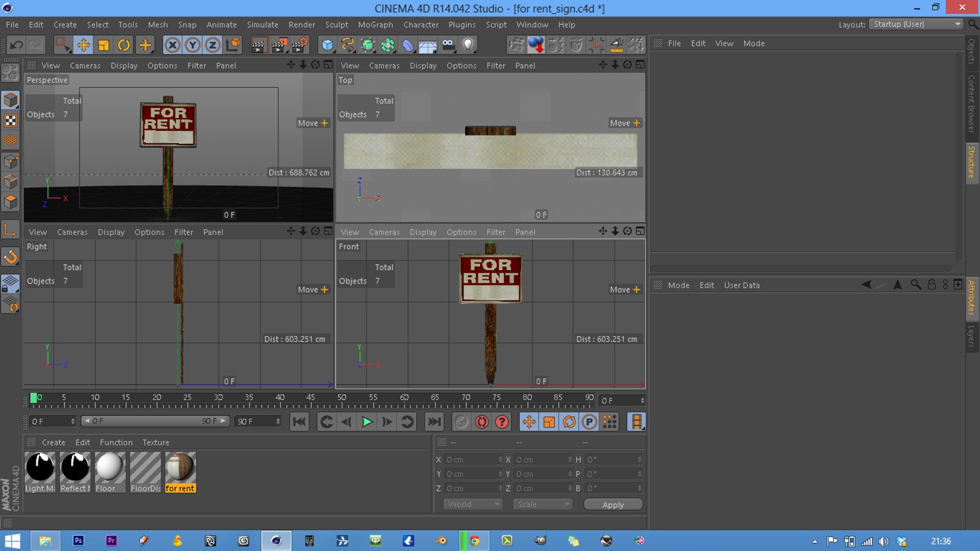
Task: Select the Move tool in top toolbar
Action: [x=83, y=45]
